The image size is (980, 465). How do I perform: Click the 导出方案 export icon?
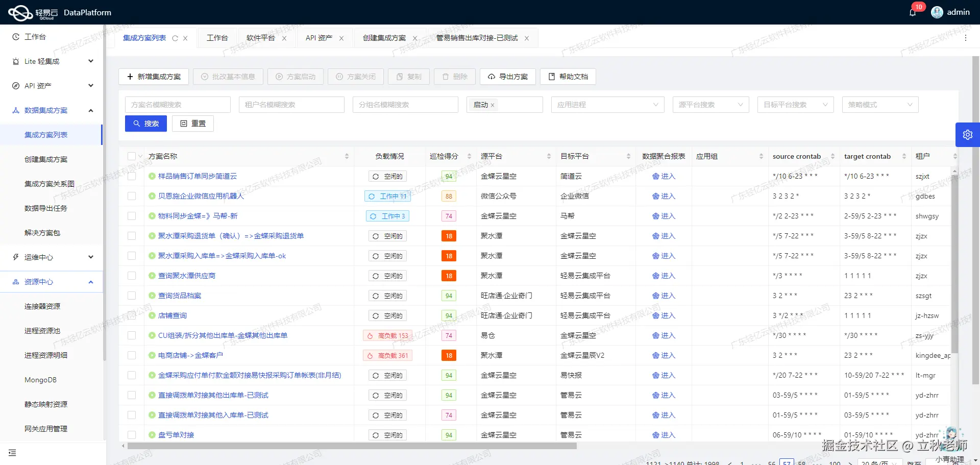(x=492, y=77)
